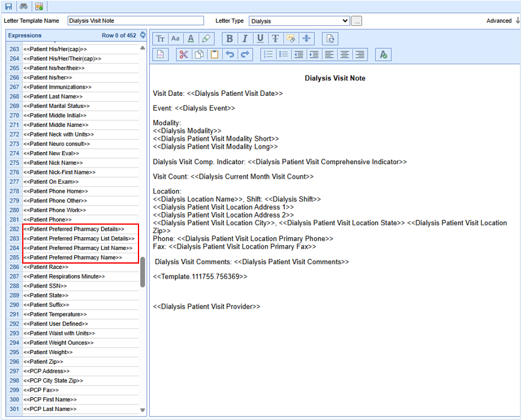Toggle Italic formatting

pyautogui.click(x=245, y=39)
